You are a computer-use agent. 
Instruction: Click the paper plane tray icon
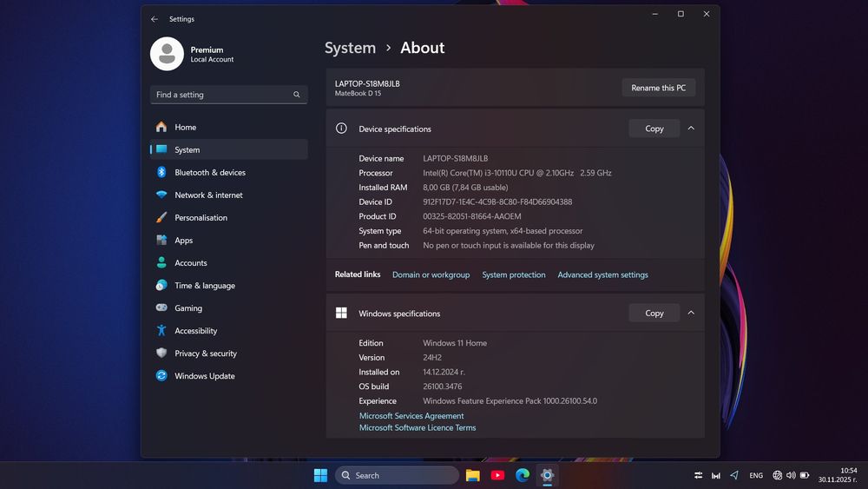(x=734, y=475)
